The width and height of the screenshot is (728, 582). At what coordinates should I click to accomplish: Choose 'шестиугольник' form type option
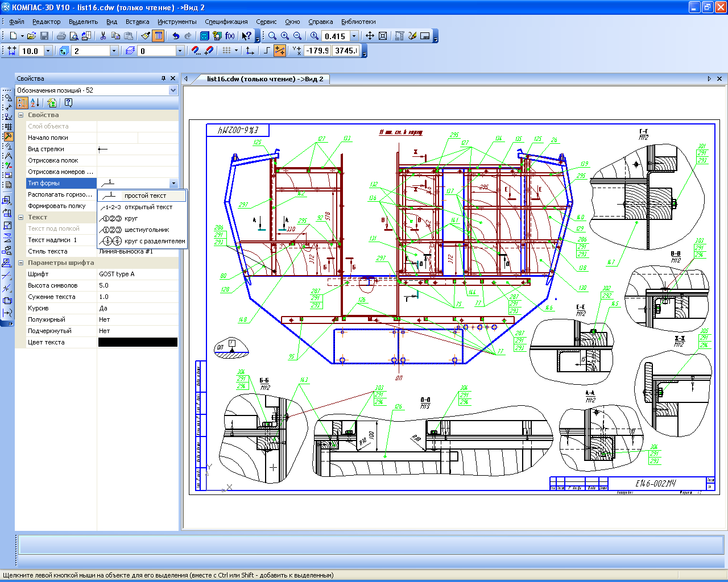click(x=142, y=230)
